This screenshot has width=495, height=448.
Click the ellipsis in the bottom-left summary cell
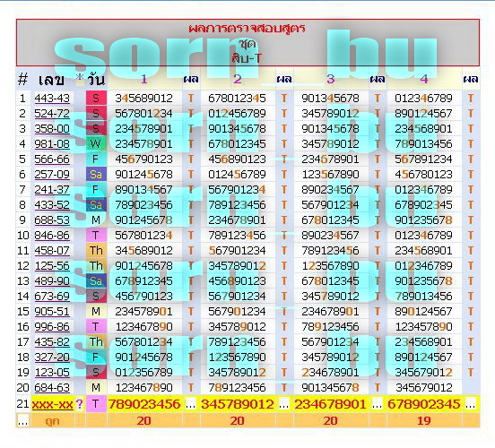point(23,422)
